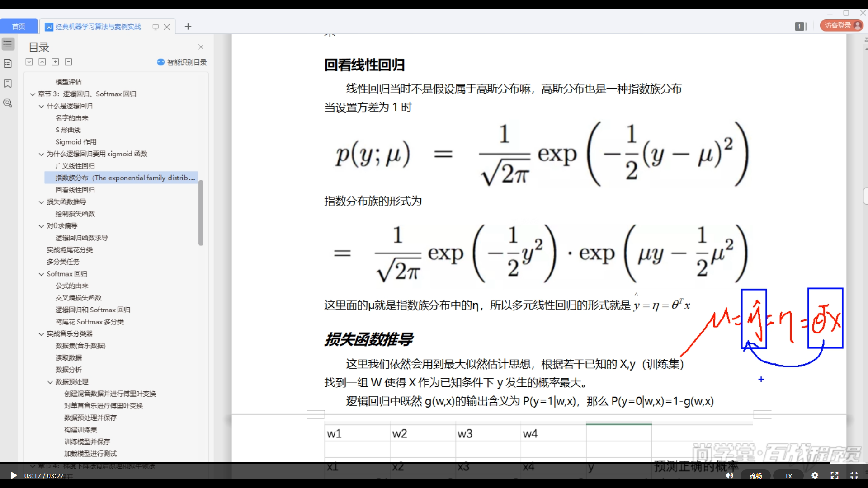Collapse 章节 3: 逻辑回归、Softmax 回归

(33, 94)
